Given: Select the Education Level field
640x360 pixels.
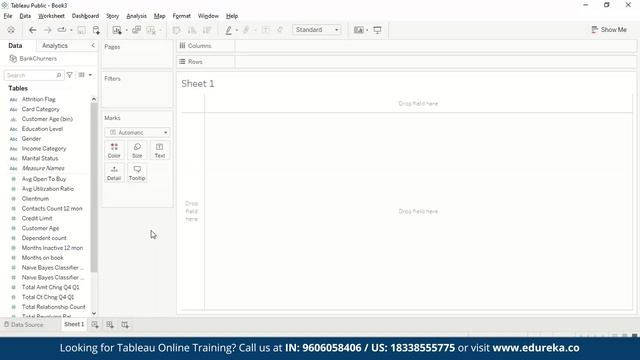Looking at the screenshot, I should click(42, 129).
